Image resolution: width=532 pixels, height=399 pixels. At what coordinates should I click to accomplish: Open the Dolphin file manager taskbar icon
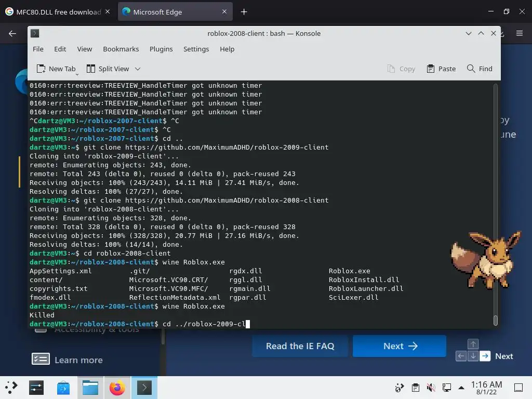pyautogui.click(x=90, y=388)
